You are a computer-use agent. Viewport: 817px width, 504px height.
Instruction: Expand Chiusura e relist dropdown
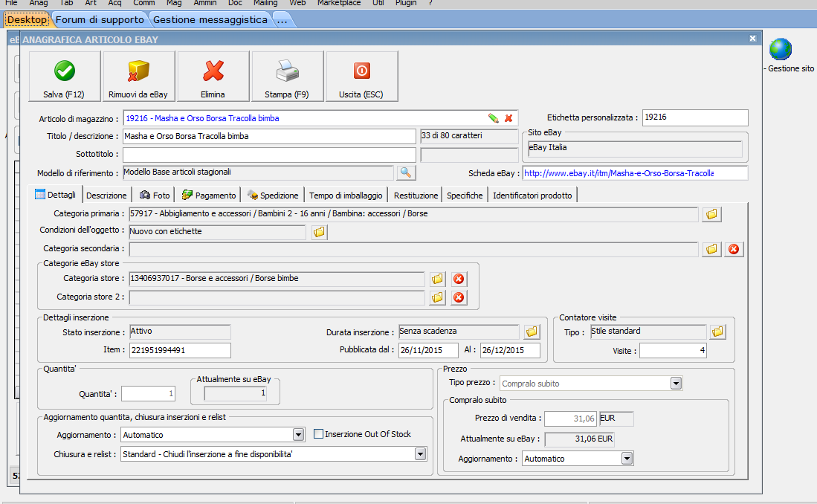tap(420, 454)
